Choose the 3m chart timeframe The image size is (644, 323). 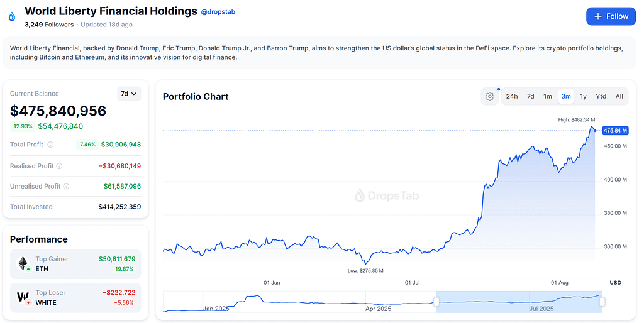(x=566, y=96)
